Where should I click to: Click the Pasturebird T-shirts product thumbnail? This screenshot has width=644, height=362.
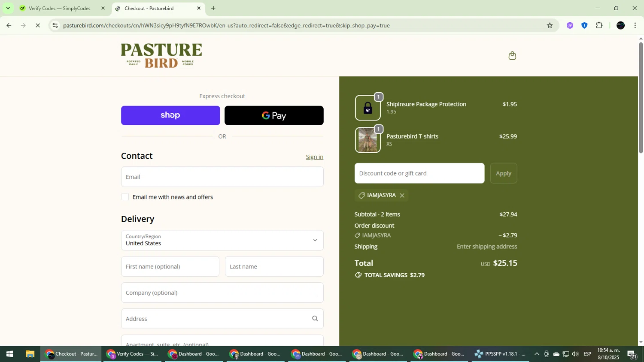[368, 140]
